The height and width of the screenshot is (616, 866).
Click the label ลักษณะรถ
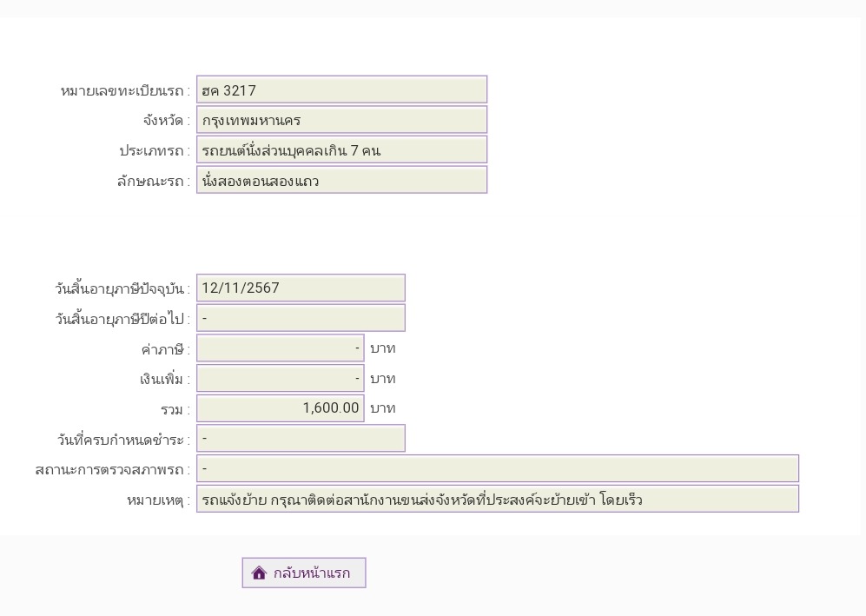coord(153,182)
